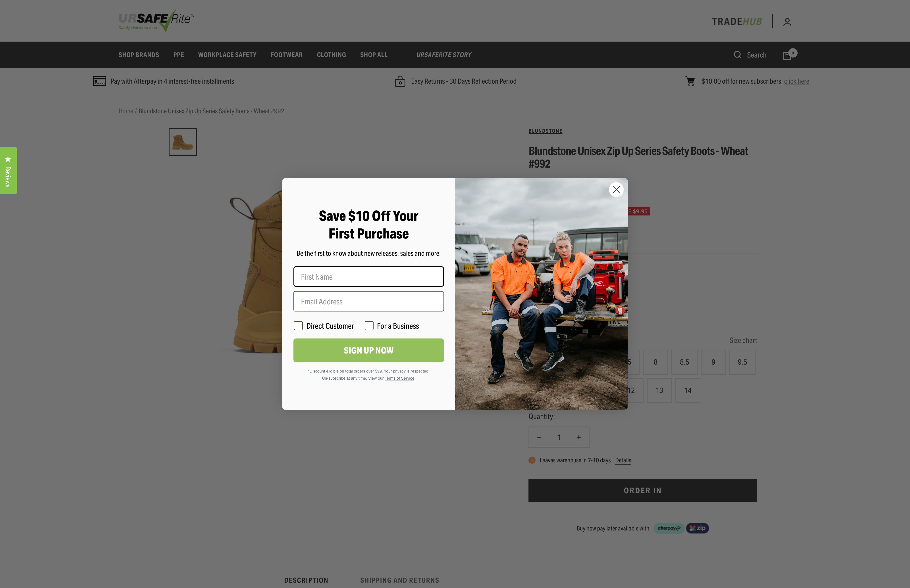Switch to the SHIPPING AND RETURNS tab
The image size is (910, 588).
tap(399, 580)
